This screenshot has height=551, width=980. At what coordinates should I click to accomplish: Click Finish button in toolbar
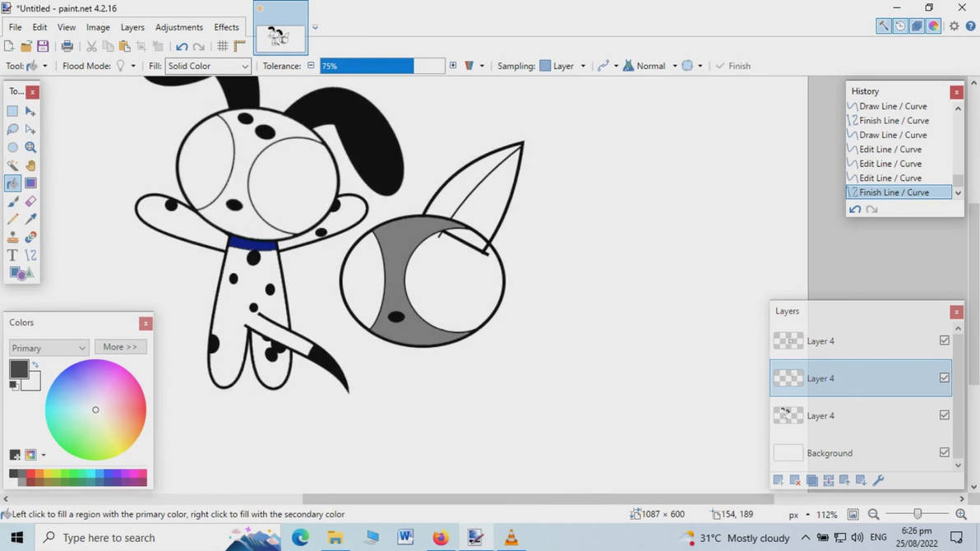pos(733,66)
